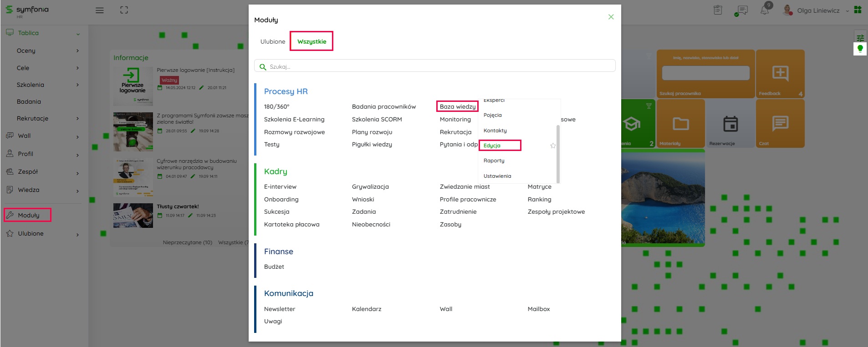Close the Moduły dialog
The width and height of the screenshot is (868, 347).
point(611,17)
